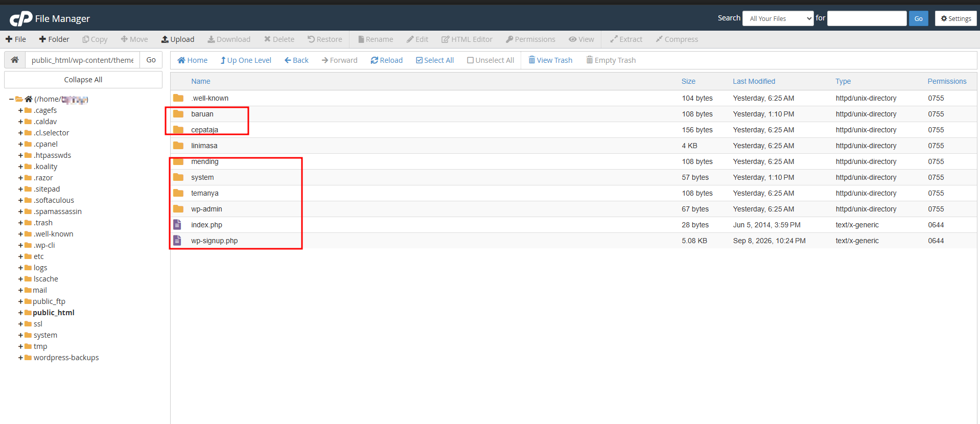Image resolution: width=980 pixels, height=424 pixels.
Task: Select the .well-known folder icon in the file list
Action: (178, 98)
